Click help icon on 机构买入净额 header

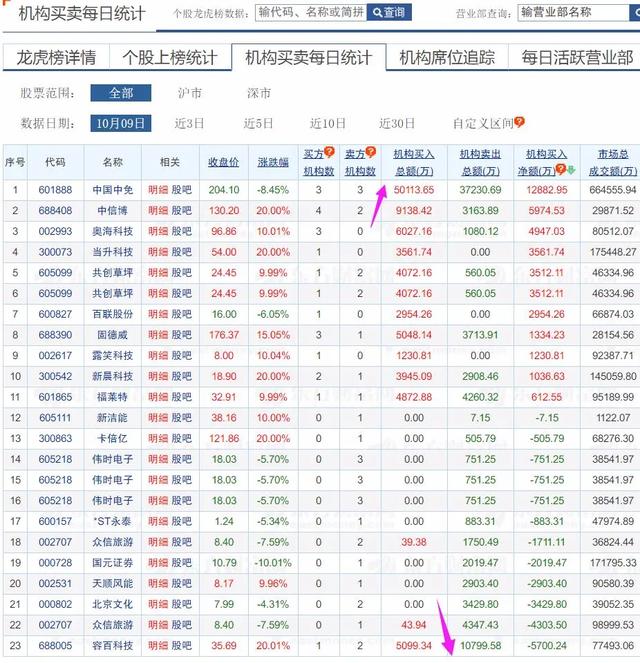pos(561,170)
